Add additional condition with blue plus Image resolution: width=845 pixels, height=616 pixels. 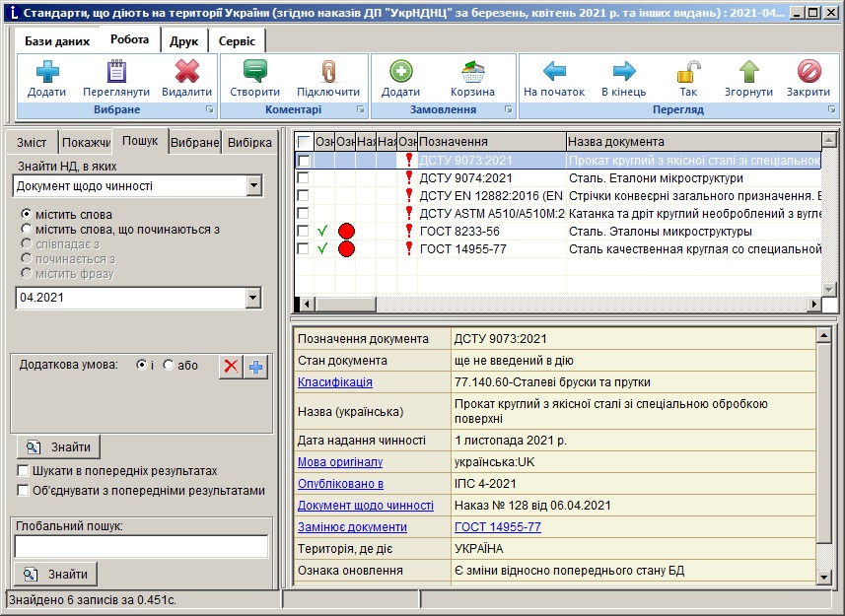click(x=256, y=367)
